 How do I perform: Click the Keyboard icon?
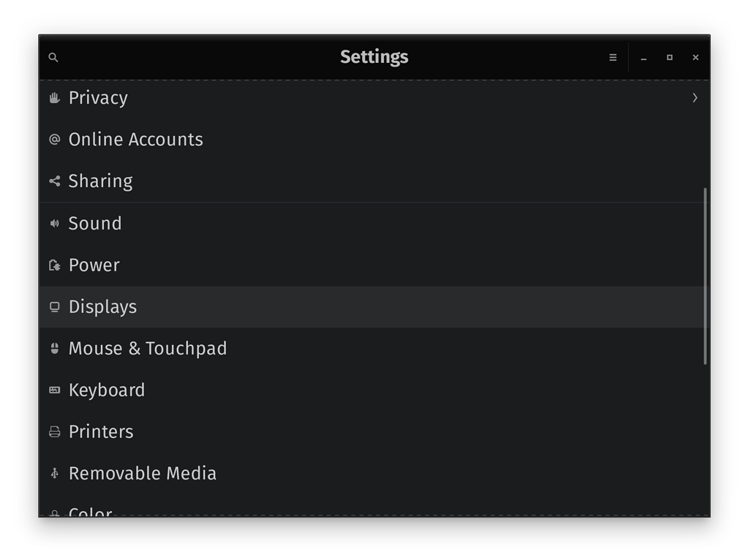[x=54, y=390]
